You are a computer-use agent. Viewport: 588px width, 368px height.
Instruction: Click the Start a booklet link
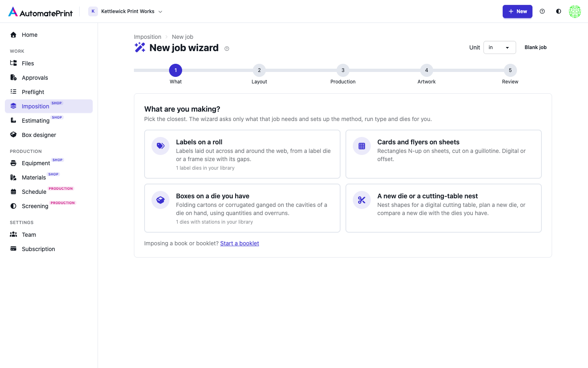(240, 243)
